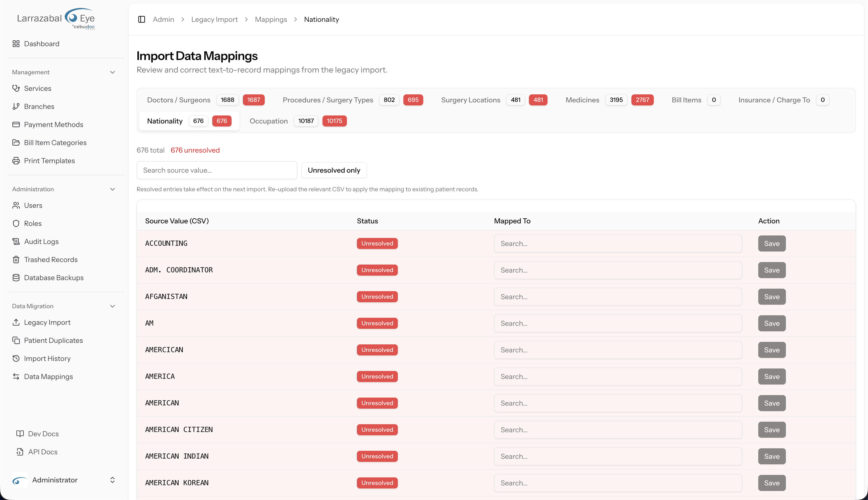Click the Status column header
Image resolution: width=868 pixels, height=500 pixels.
tap(367, 221)
